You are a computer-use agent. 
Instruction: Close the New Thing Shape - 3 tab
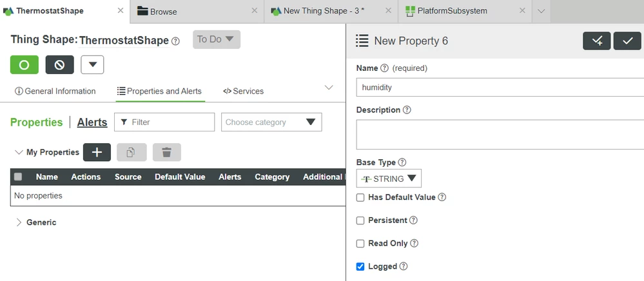coord(388,11)
